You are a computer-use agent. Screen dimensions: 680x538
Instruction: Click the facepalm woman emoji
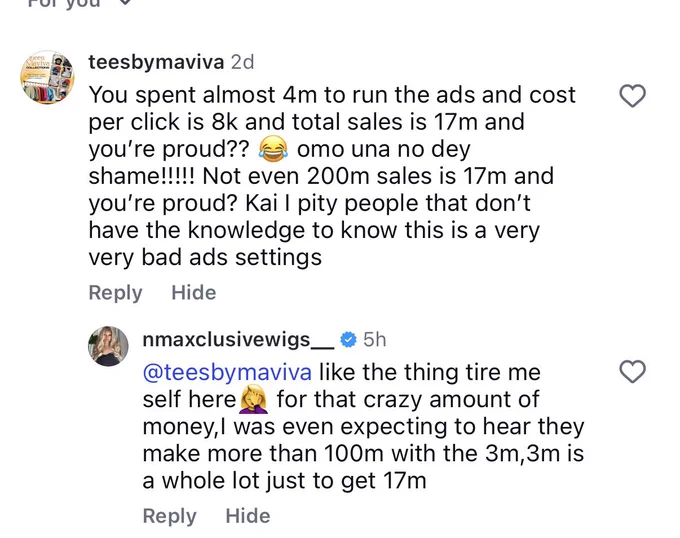pos(255,400)
